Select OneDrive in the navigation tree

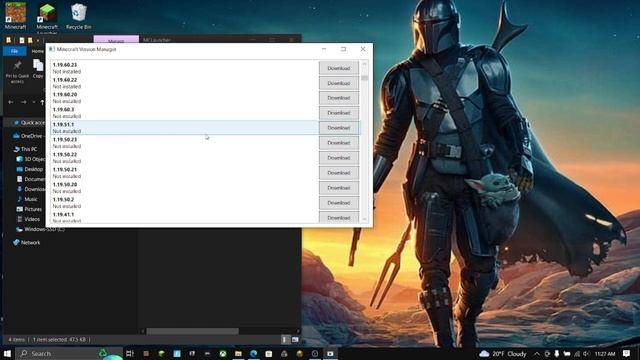coord(28,136)
